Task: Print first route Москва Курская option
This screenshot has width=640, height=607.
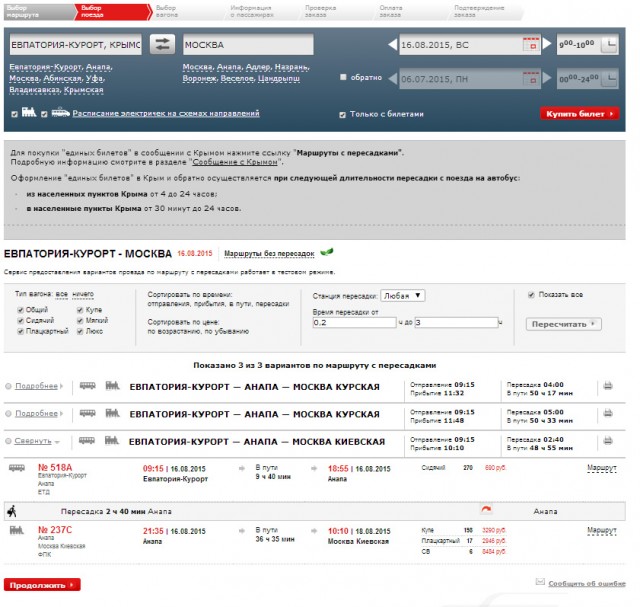Action: pyautogui.click(x=607, y=386)
